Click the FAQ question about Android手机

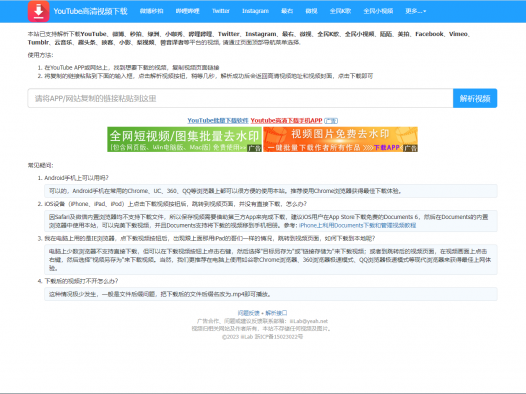[76, 178]
